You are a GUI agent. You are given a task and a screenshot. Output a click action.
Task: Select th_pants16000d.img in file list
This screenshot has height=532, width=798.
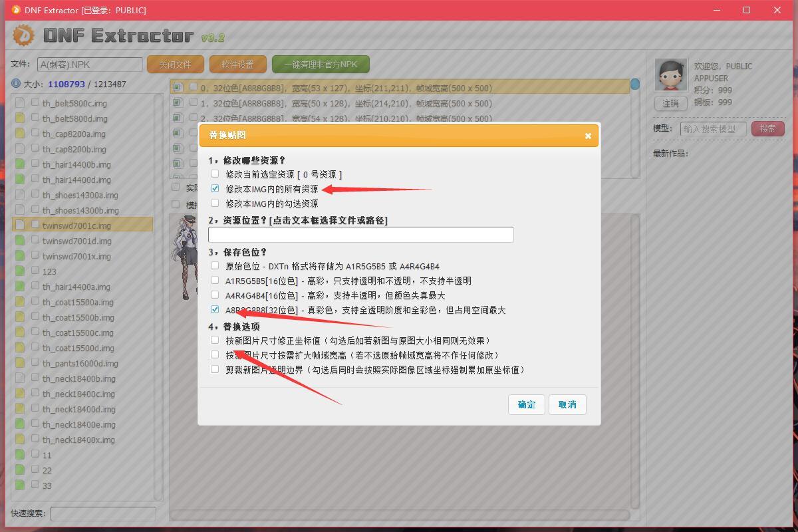coord(80,363)
